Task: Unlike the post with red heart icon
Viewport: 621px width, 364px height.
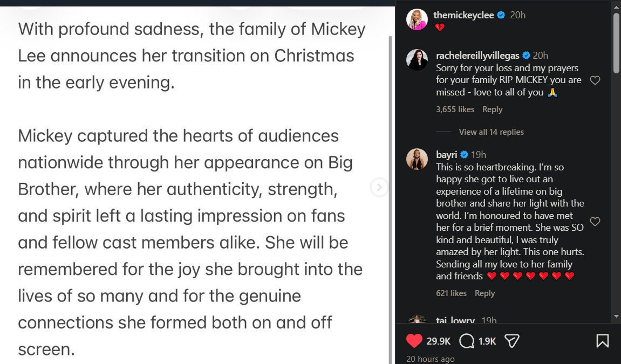Action: tap(414, 341)
